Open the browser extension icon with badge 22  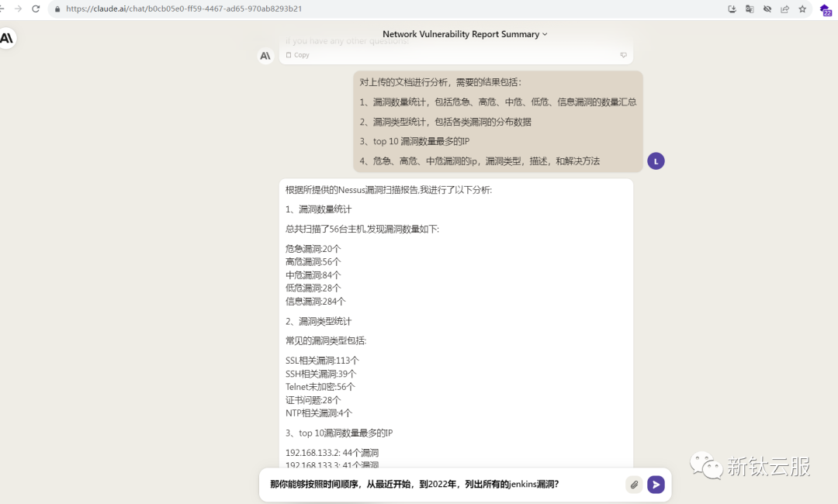[826, 9]
